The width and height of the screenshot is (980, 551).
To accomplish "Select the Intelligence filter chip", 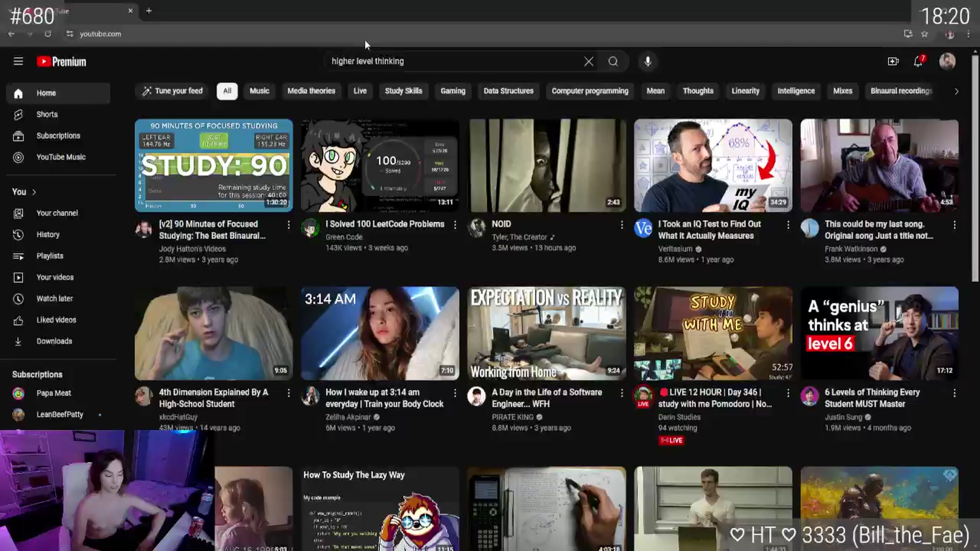I will [796, 91].
